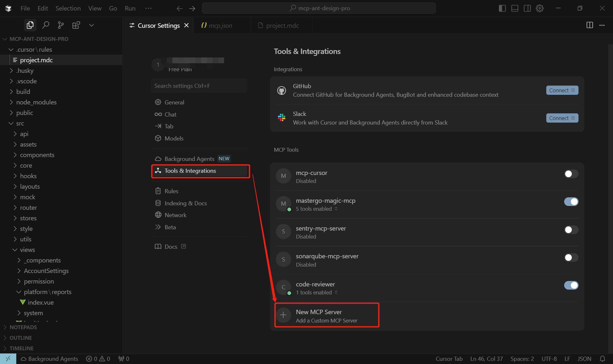The height and width of the screenshot is (364, 613).
Task: Disable the code-reviewer toggle
Action: pyautogui.click(x=571, y=285)
